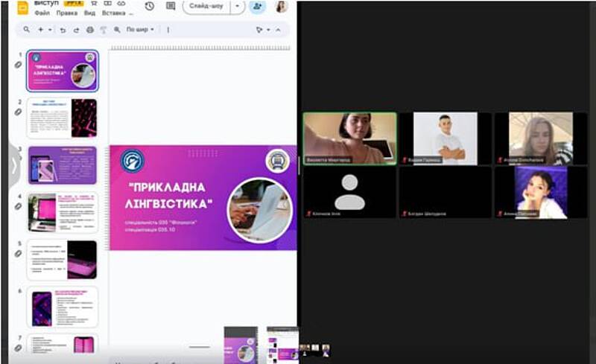Open the toolbar's more-options vertical dots
The image size is (596, 364).
(168, 30)
